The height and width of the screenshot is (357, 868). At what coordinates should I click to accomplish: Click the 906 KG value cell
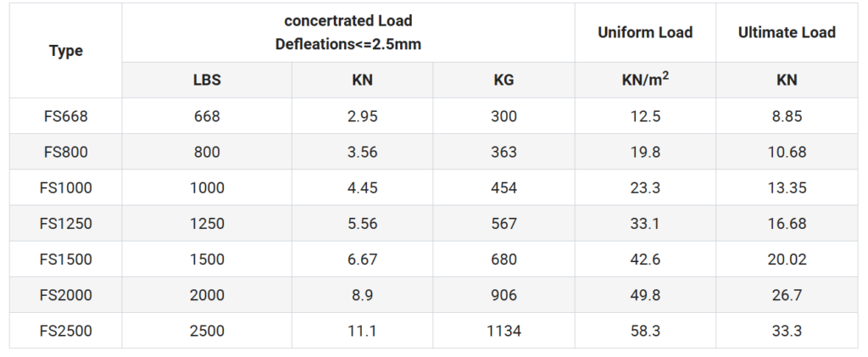tap(504, 295)
